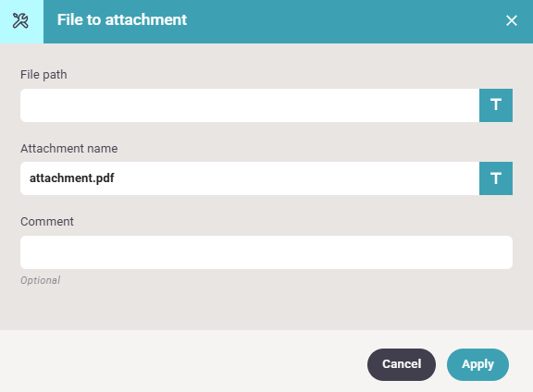Click the File path label
The height and width of the screenshot is (392, 533).
tap(43, 75)
